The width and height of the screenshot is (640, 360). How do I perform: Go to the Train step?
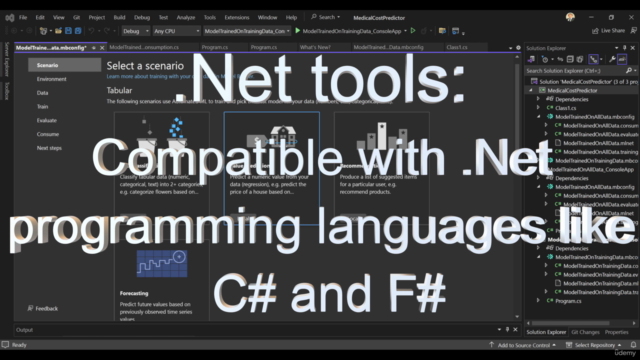point(42,107)
